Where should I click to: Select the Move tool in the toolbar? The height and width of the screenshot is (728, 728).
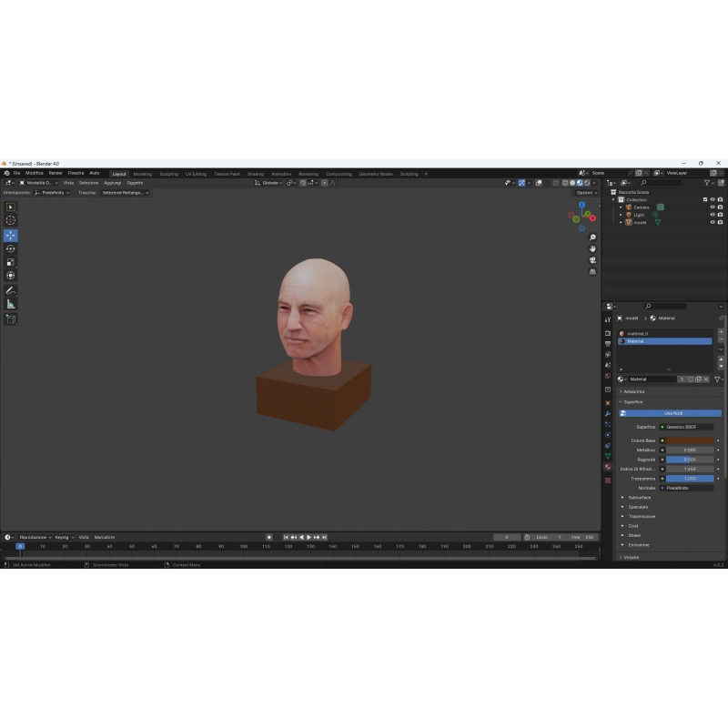11,236
